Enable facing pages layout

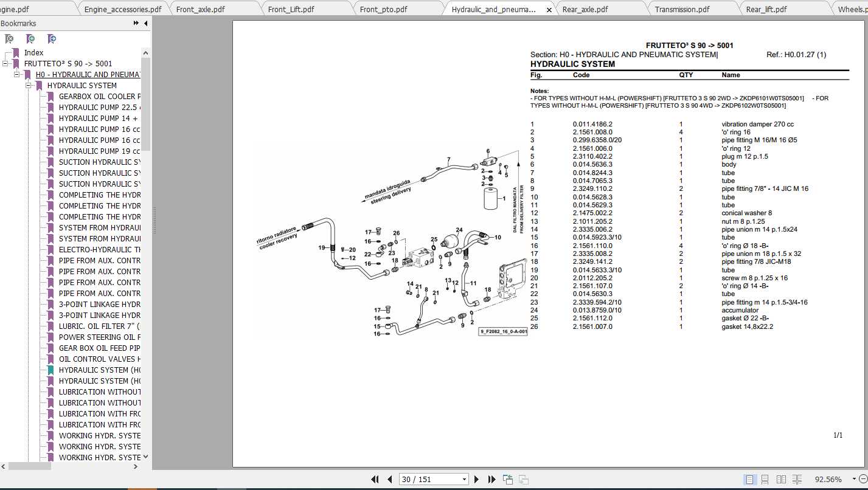pyautogui.click(x=781, y=479)
